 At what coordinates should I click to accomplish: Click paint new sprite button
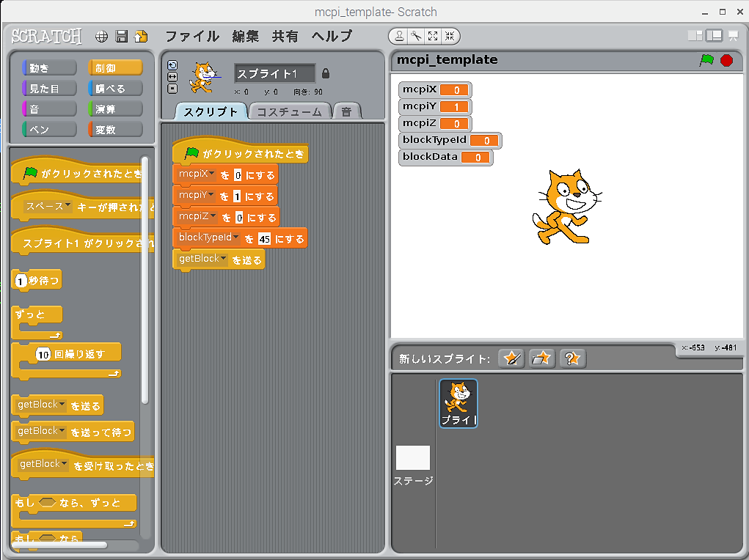tap(511, 358)
